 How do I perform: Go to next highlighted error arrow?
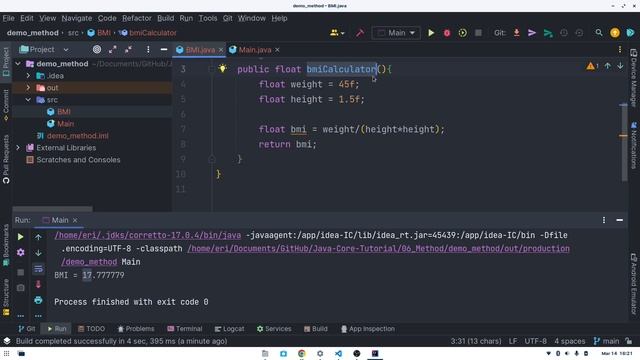pos(620,66)
